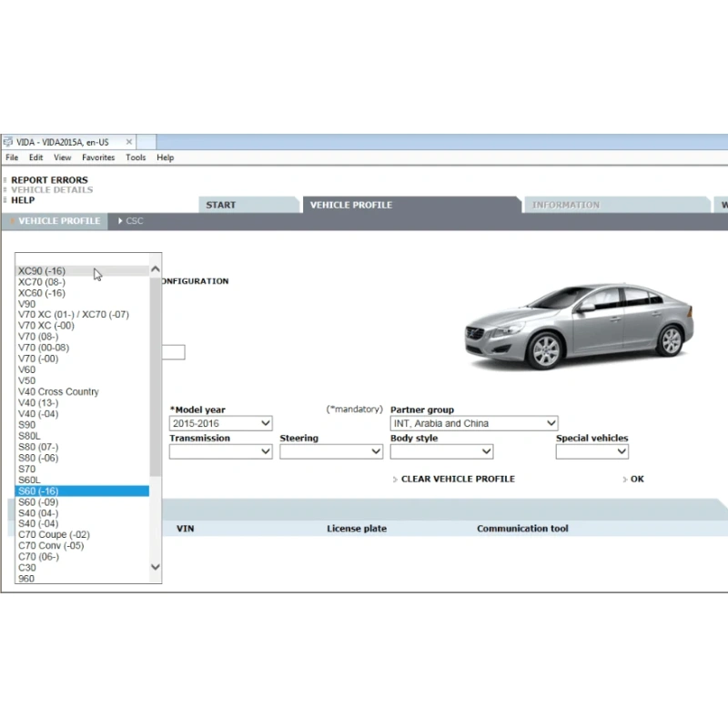Image resolution: width=728 pixels, height=728 pixels.
Task: Open the Body style dropdown
Action: coord(441,451)
